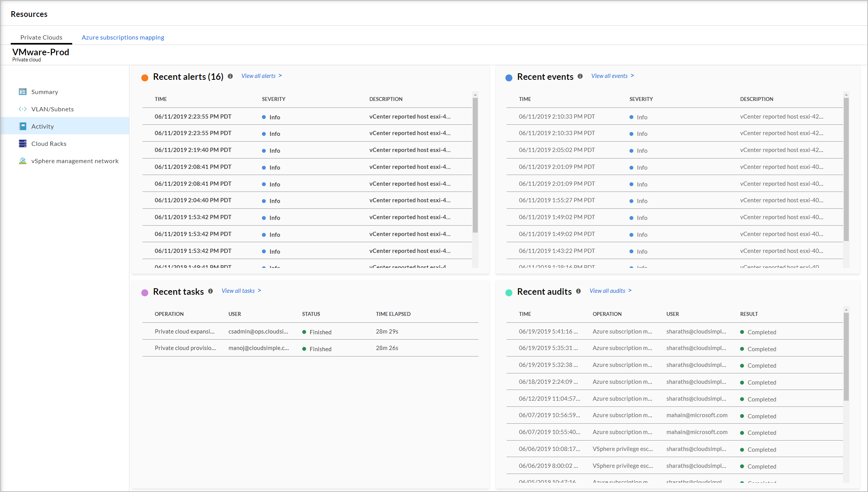Click Activity icon in sidebar

click(22, 126)
